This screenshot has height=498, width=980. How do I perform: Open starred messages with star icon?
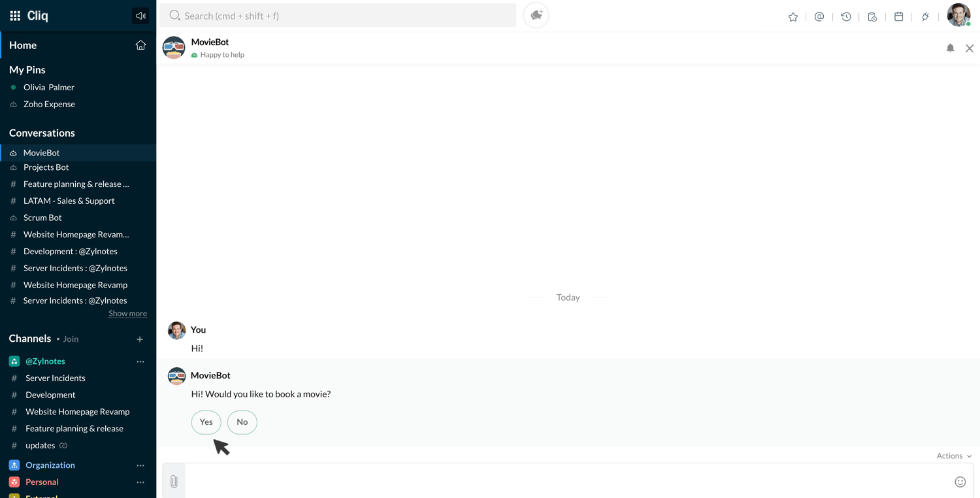click(x=793, y=17)
